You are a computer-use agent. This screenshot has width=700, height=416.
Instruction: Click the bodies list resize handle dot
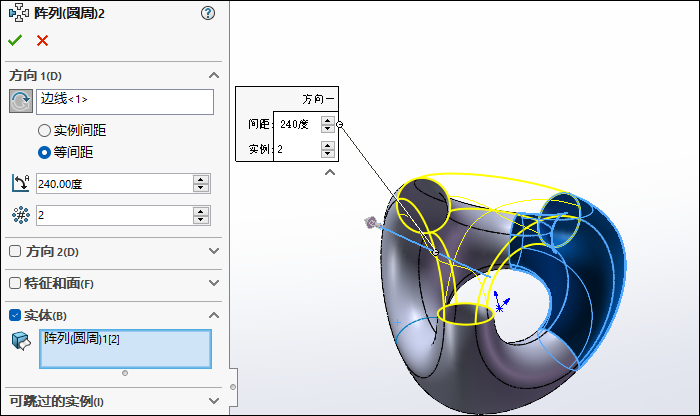click(x=125, y=373)
